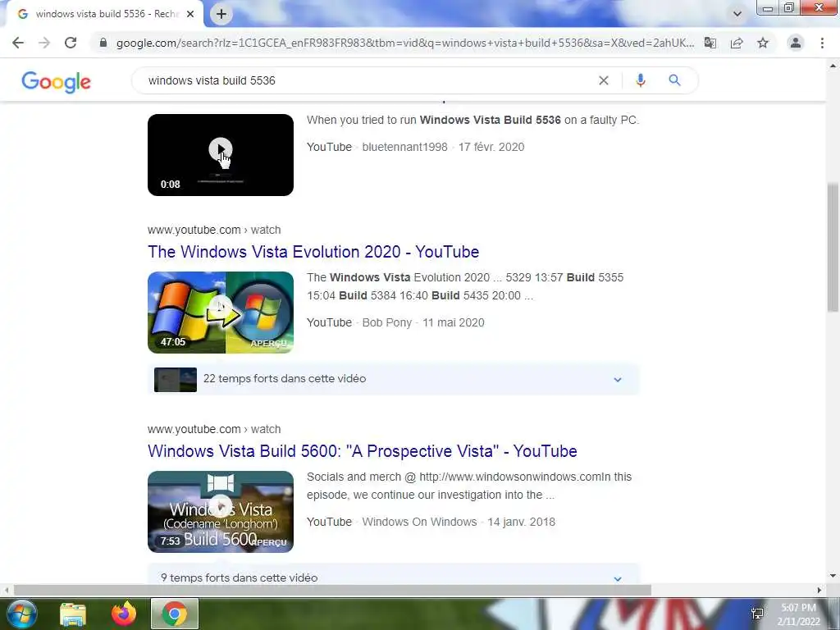This screenshot has height=630, width=840.
Task: Click the vertical scrollbar down arrow
Action: pos(833,577)
